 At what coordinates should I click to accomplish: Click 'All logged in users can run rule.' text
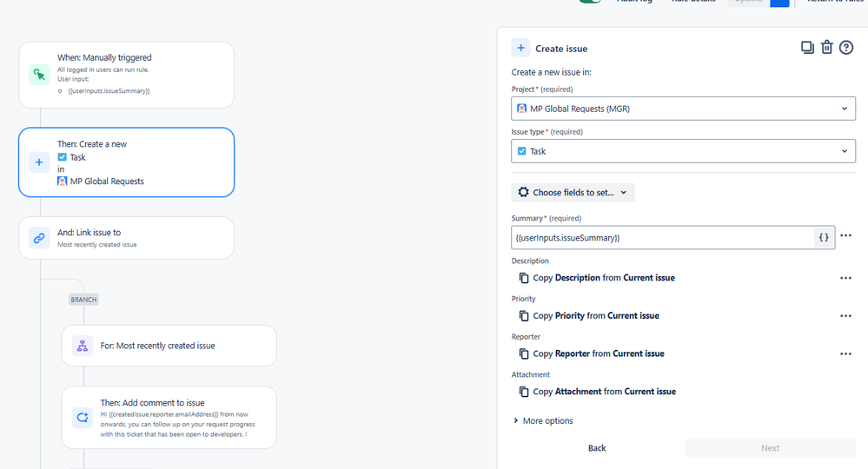coord(103,69)
